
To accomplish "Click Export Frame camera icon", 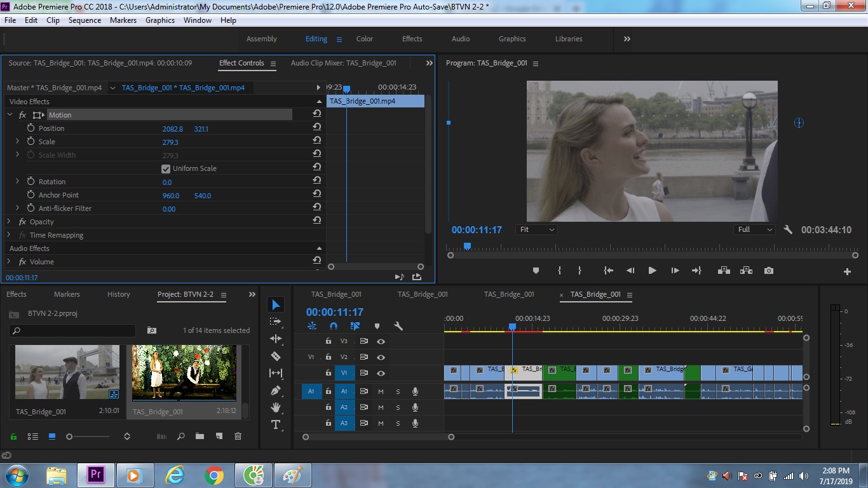I will pyautogui.click(x=769, y=271).
